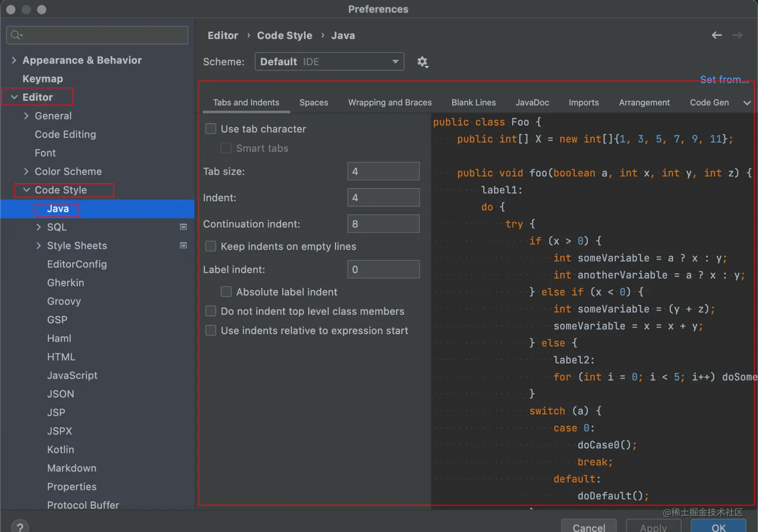Click Editor in the breadcrumb
The height and width of the screenshot is (532, 758).
click(x=223, y=36)
